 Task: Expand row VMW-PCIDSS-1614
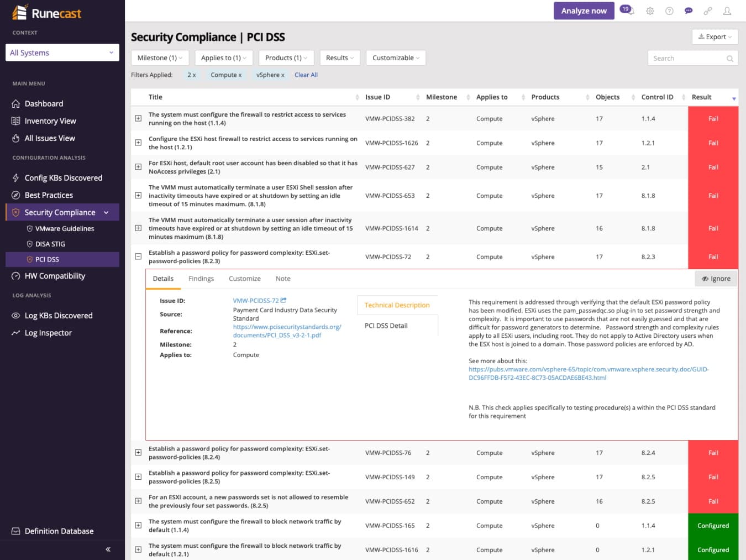click(138, 228)
